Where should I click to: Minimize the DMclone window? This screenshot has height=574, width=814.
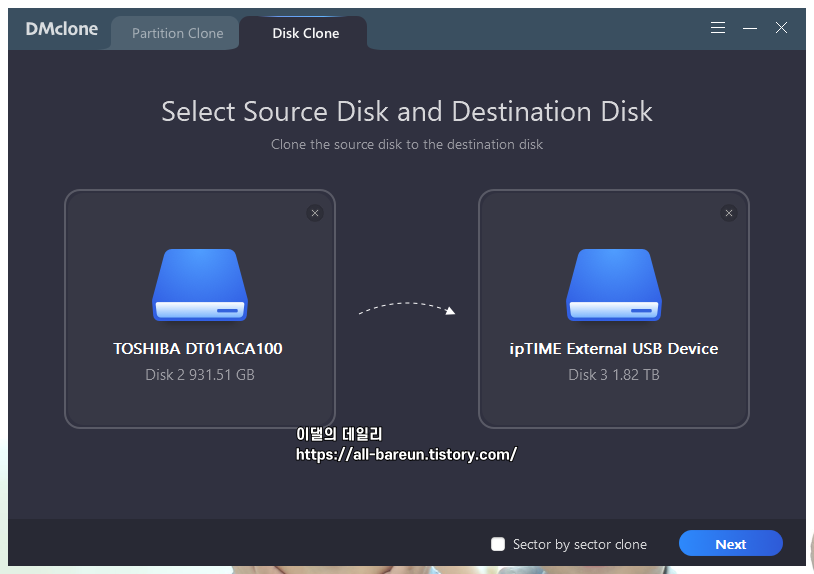tap(750, 28)
